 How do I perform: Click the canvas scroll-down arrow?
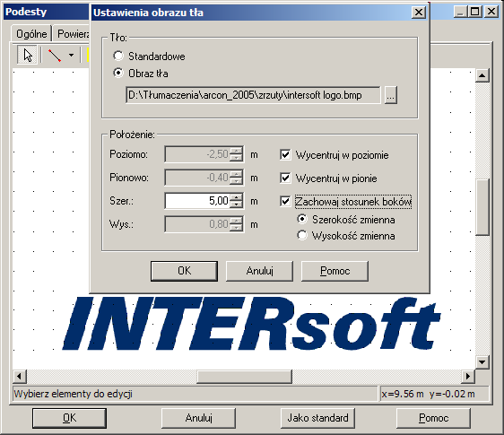pos(482,362)
